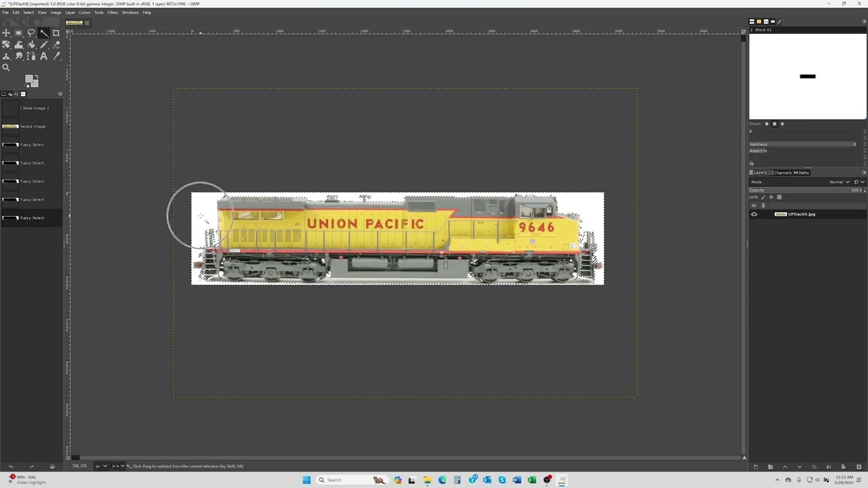Select the Paths tool
The width and height of the screenshot is (868, 488).
[x=31, y=56]
